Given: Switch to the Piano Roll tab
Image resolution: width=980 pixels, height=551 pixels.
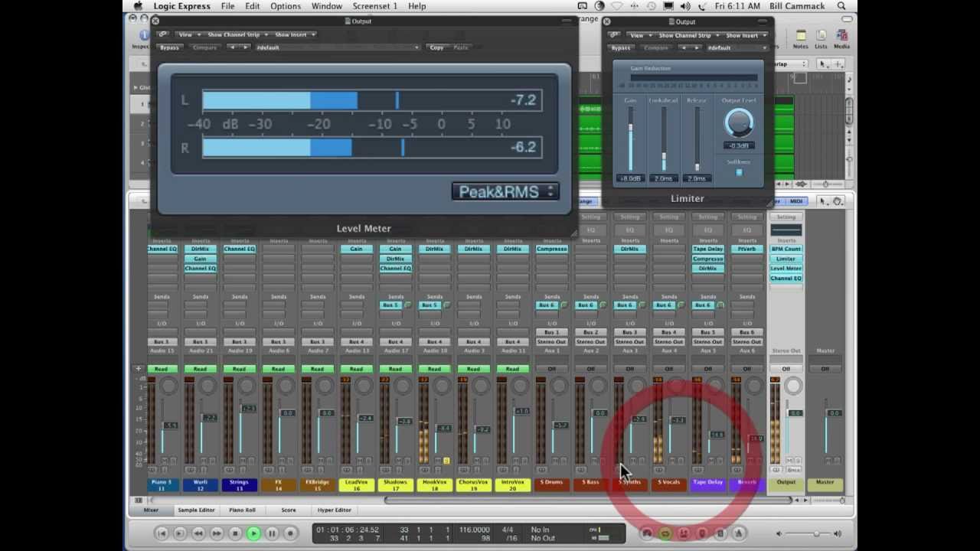Looking at the screenshot, I should (x=242, y=510).
